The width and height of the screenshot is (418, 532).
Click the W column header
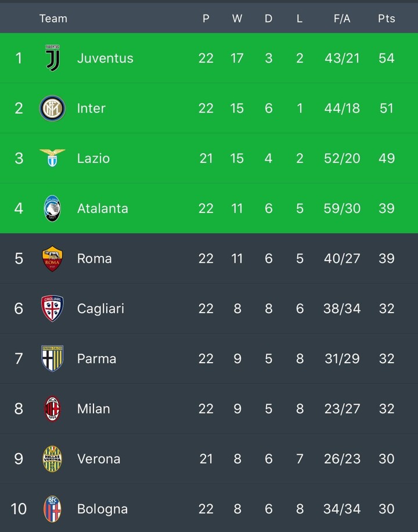point(237,19)
